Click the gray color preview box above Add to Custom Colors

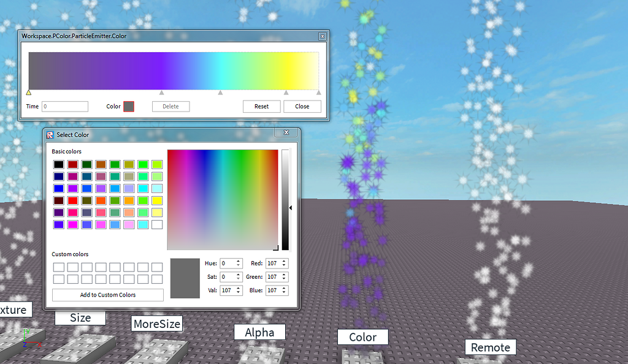(185, 277)
